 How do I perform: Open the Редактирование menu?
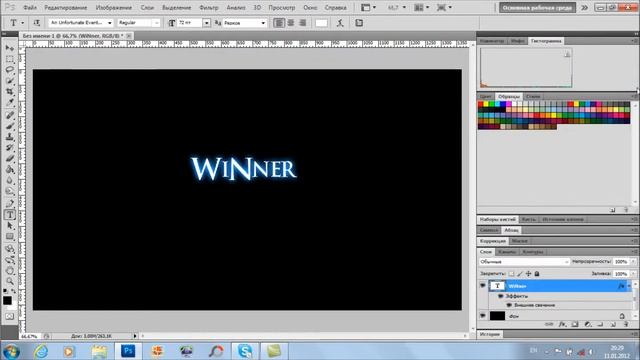click(66, 7)
